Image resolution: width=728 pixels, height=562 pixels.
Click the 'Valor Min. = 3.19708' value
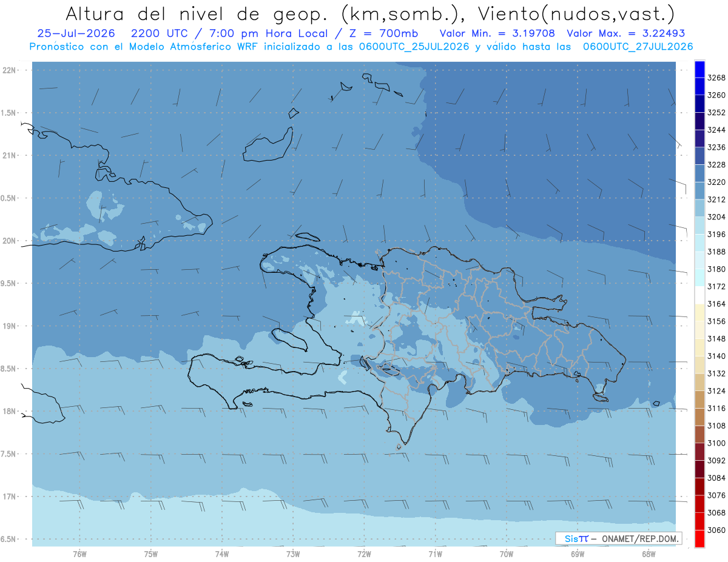click(497, 33)
